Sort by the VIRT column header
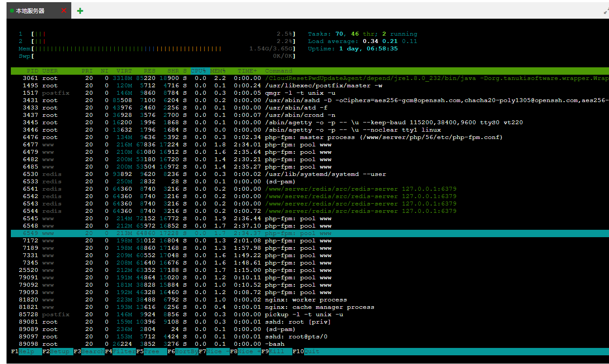609x364 pixels. 124,71
